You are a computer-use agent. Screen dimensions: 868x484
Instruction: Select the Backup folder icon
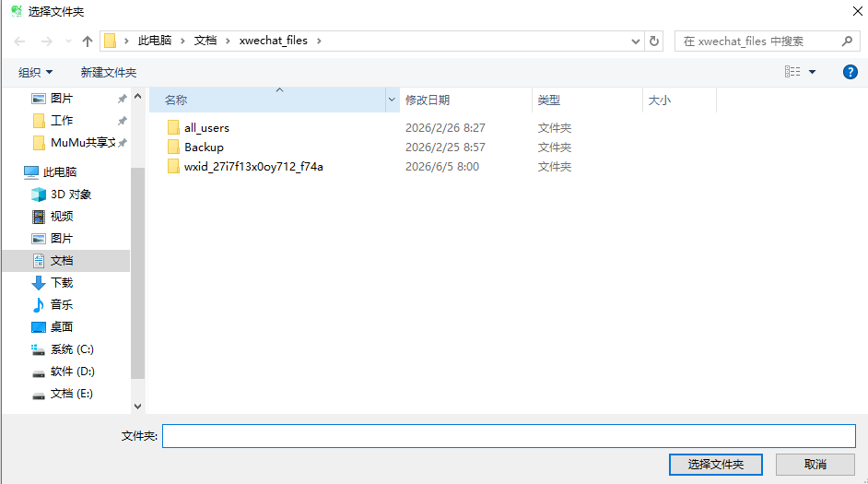(173, 148)
